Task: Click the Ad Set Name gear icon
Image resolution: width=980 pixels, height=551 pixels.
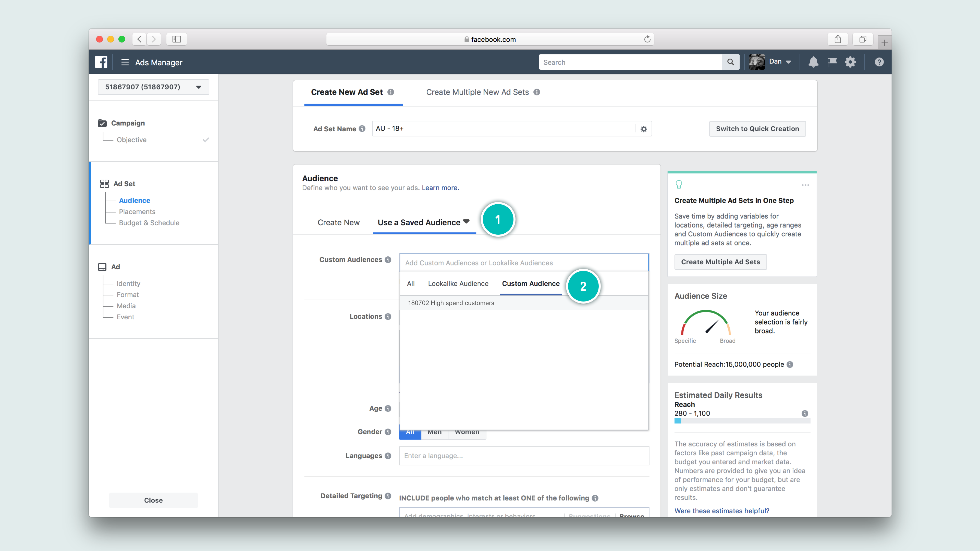Action: click(x=644, y=129)
